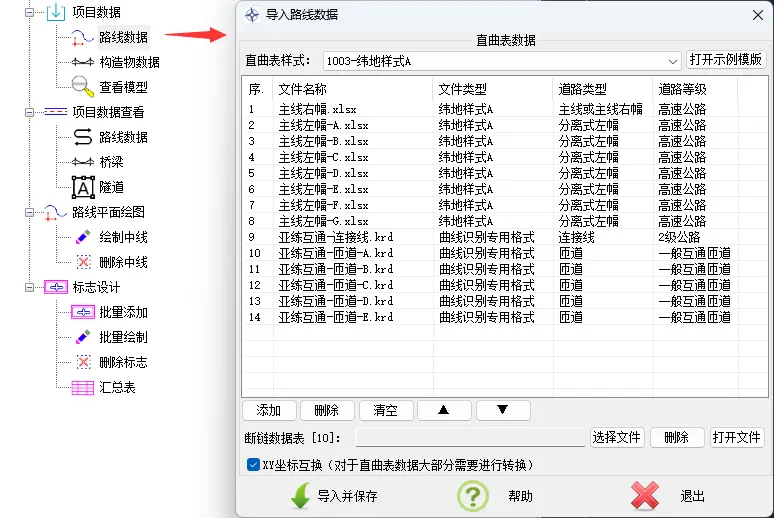Open 查看模型 magnifier icon

coord(82,88)
